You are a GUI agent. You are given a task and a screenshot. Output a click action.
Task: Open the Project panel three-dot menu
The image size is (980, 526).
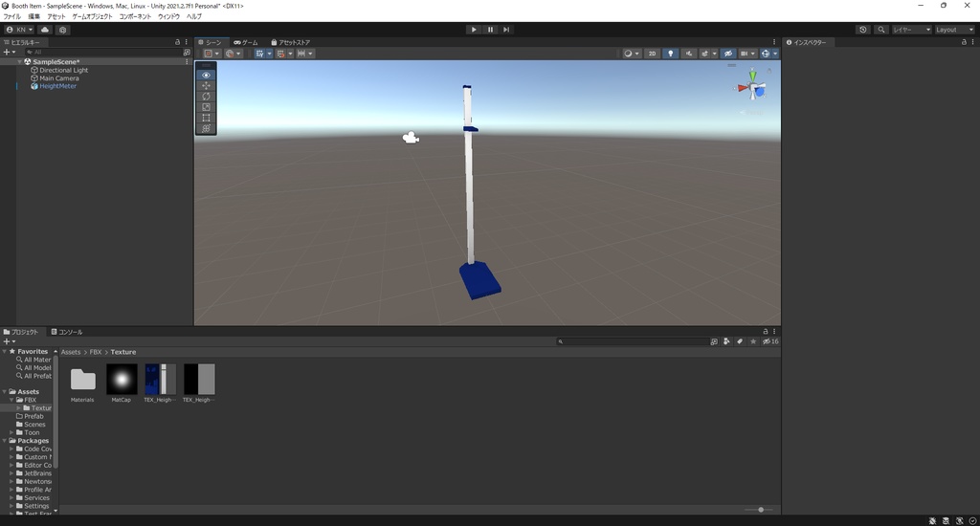pos(774,332)
